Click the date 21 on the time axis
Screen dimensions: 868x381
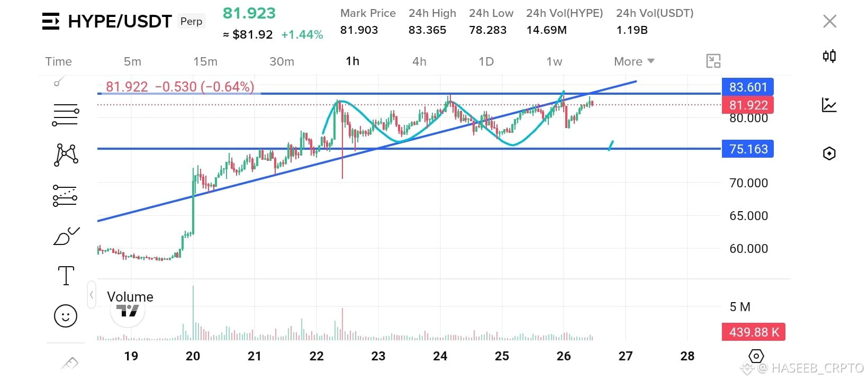click(255, 356)
